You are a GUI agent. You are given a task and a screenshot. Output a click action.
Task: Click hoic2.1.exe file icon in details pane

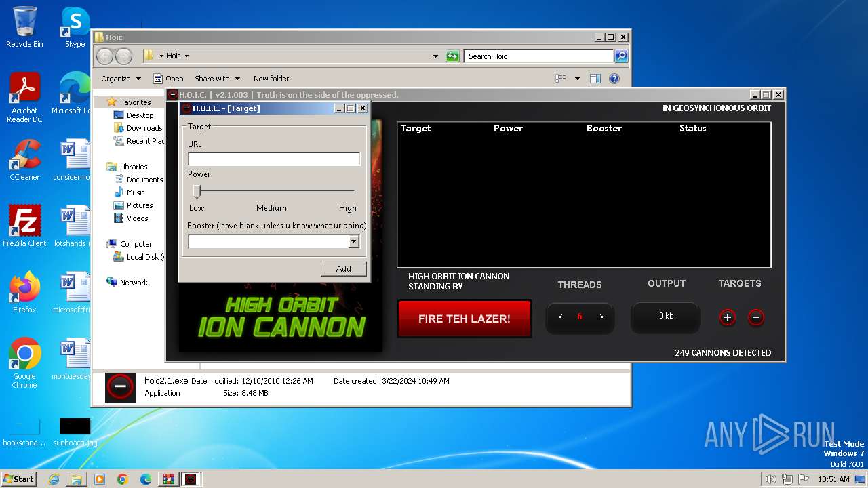click(x=120, y=387)
